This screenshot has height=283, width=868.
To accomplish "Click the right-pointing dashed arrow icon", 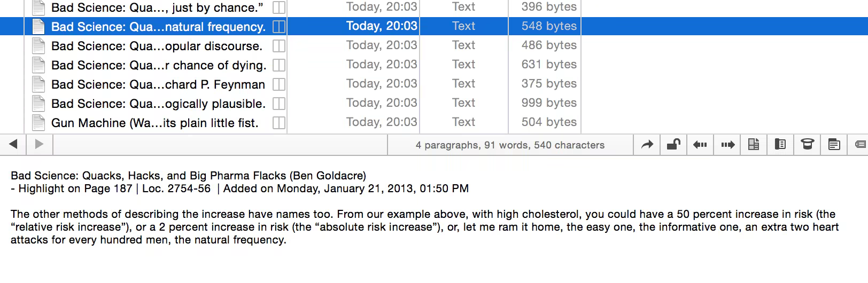I will [727, 144].
